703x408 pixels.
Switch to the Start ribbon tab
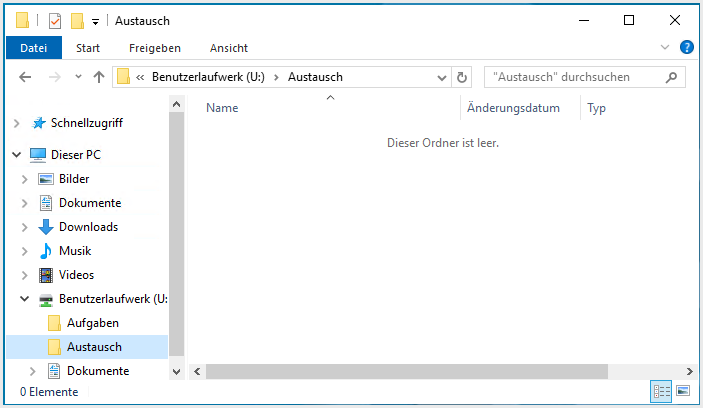[88, 48]
